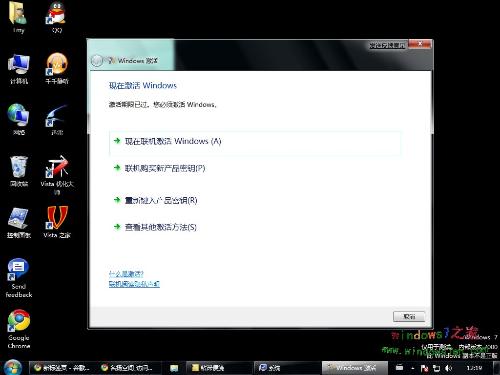Open the Recycle Bin icon
Image resolution: width=500 pixels, height=375 pixels.
(x=19, y=171)
